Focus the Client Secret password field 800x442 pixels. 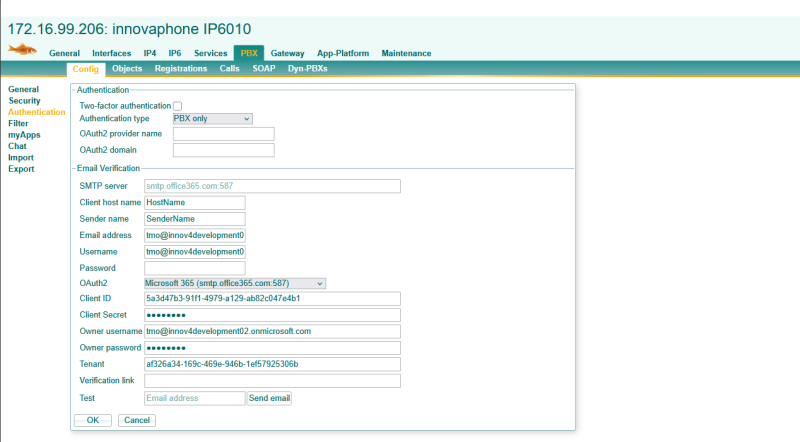click(x=272, y=315)
